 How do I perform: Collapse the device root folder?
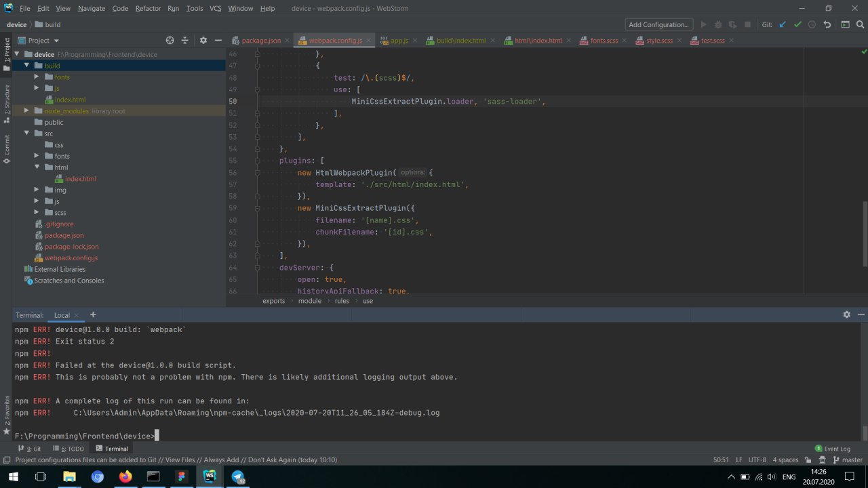pyautogui.click(x=17, y=54)
